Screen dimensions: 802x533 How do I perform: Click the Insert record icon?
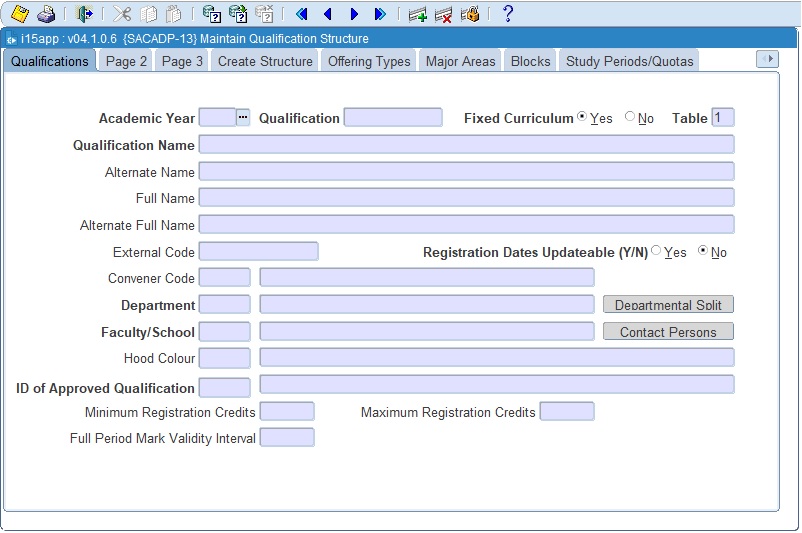(418, 14)
